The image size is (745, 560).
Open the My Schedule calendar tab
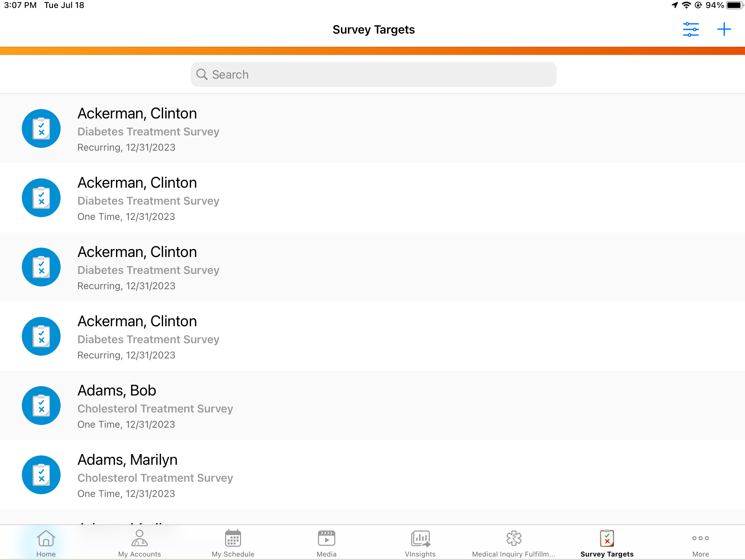click(233, 543)
